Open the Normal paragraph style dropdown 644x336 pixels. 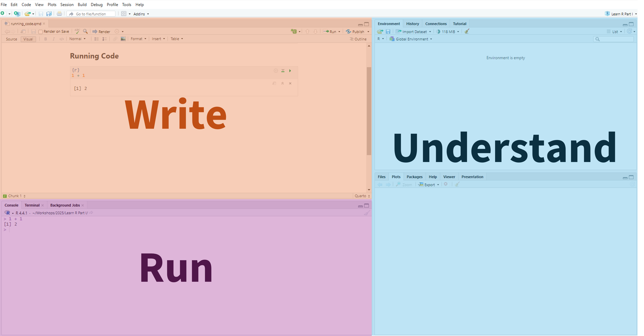[78, 39]
